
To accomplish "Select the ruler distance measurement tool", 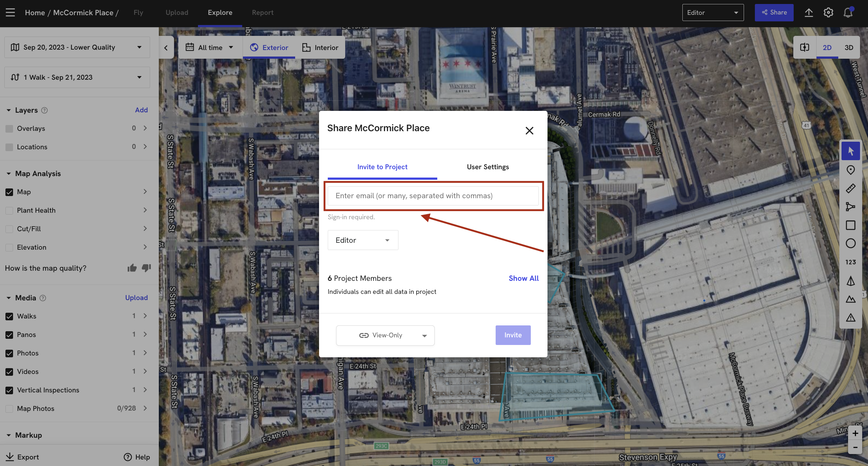I will [x=851, y=188].
